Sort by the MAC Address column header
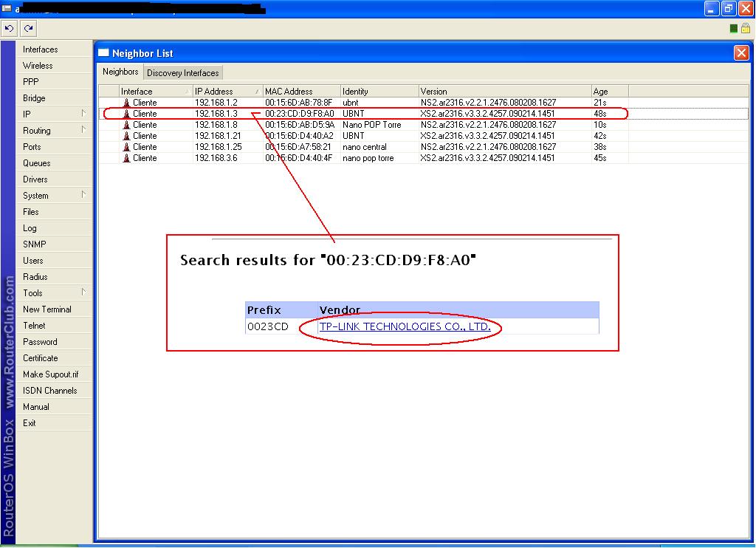The image size is (756, 548). [302, 91]
